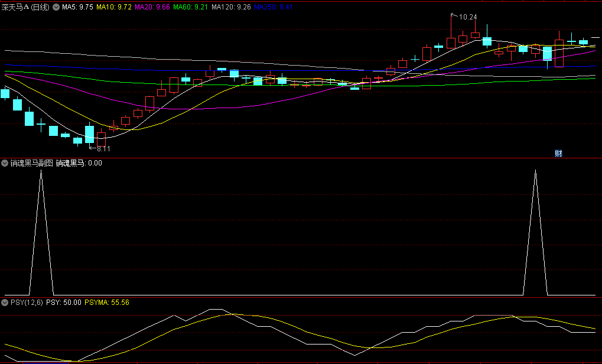602x364 pixels.
Task: Select the MA20: 9.66 label
Action: click(152, 7)
